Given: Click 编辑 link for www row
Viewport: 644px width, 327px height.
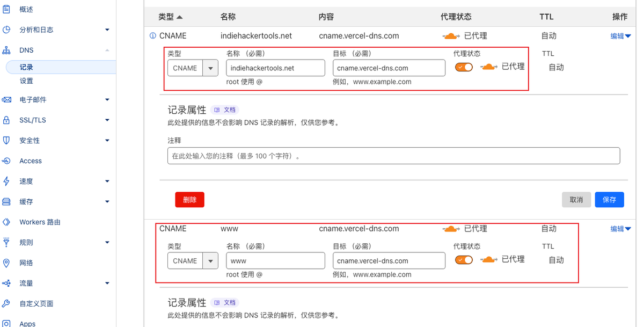Looking at the screenshot, I should click(620, 229).
